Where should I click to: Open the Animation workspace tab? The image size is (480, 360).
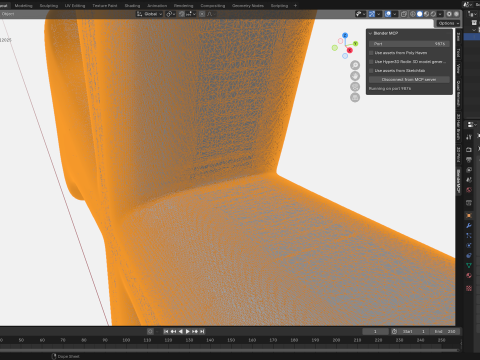click(x=157, y=6)
